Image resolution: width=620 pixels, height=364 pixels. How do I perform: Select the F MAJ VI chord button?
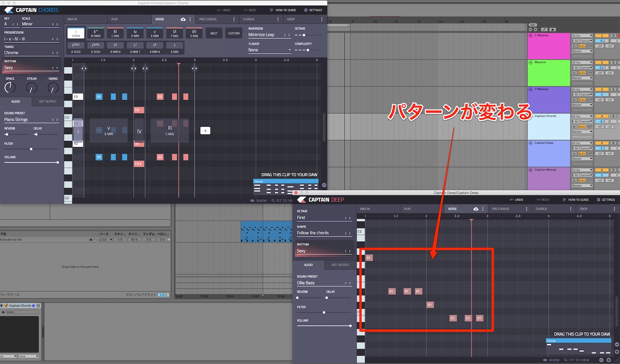point(175,33)
